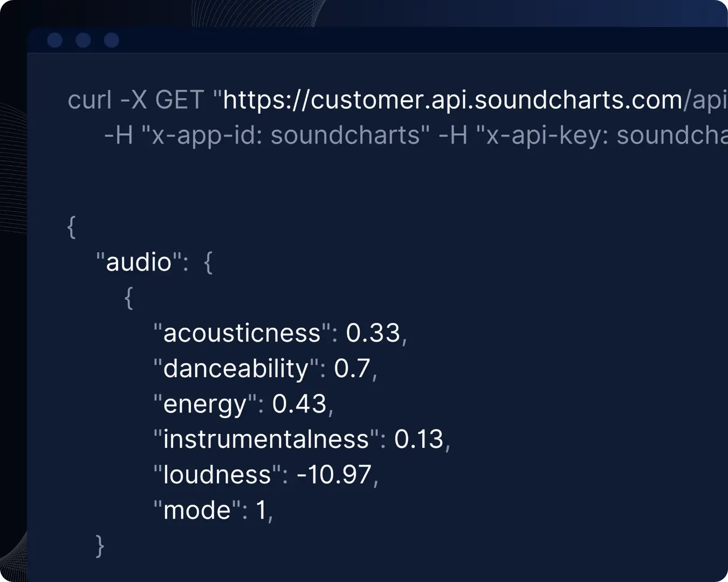This screenshot has height=582, width=728.
Task: Click the red window control dot
Action: pyautogui.click(x=54, y=40)
